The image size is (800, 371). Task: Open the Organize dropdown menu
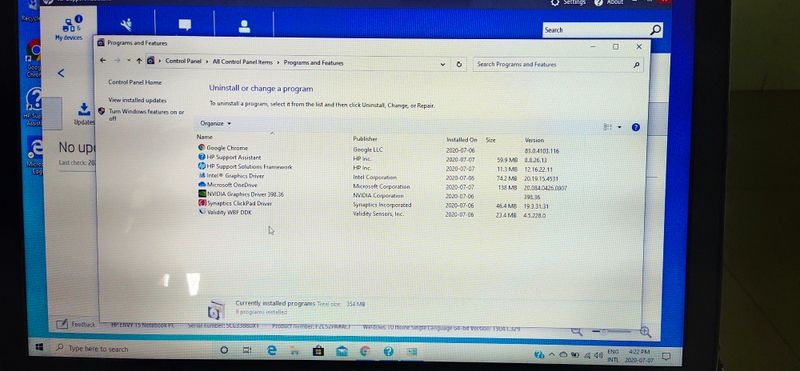coord(215,123)
